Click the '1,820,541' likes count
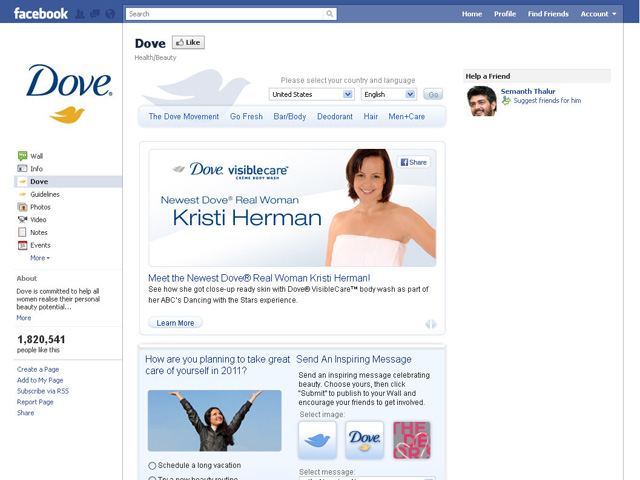 coord(41,339)
